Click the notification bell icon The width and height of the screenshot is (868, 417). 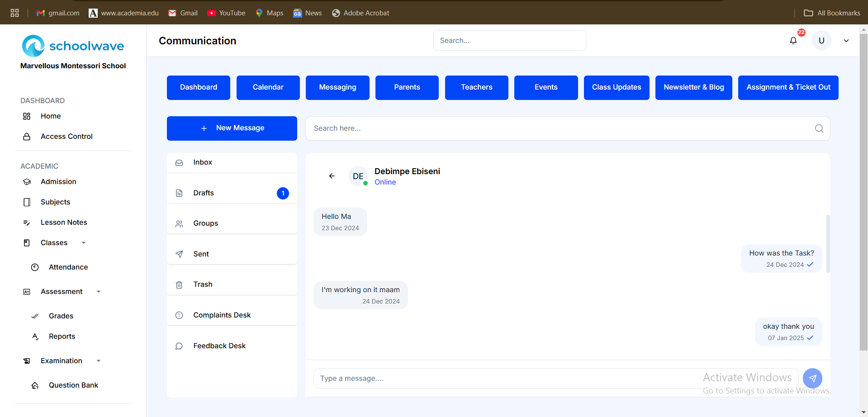pyautogui.click(x=793, y=41)
